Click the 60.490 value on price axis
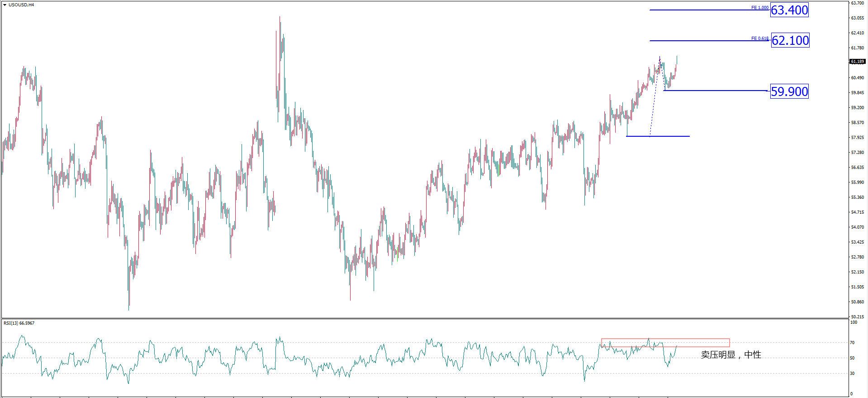The image size is (868, 398). (x=858, y=78)
